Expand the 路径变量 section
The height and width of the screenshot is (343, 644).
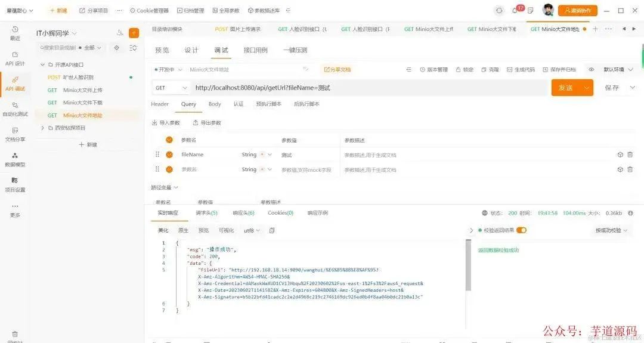click(x=165, y=187)
